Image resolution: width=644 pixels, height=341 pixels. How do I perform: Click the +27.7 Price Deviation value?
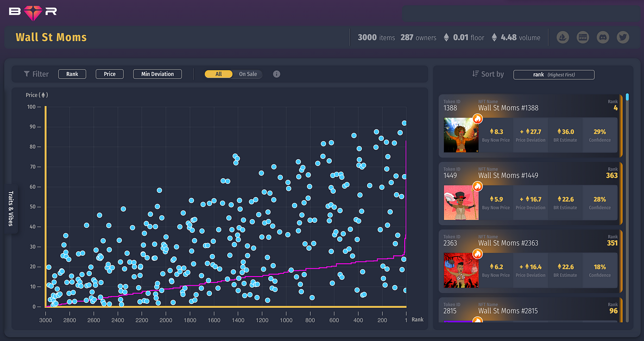[530, 132]
